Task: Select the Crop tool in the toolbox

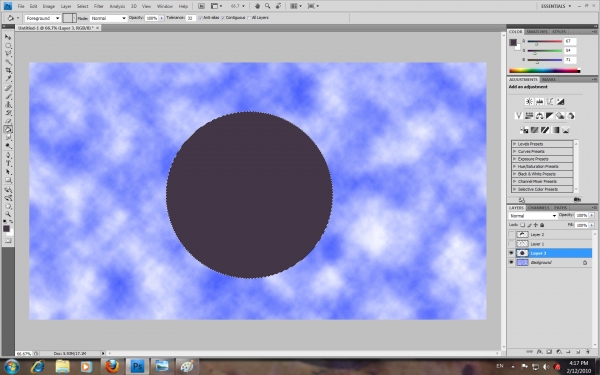Action: (8, 70)
